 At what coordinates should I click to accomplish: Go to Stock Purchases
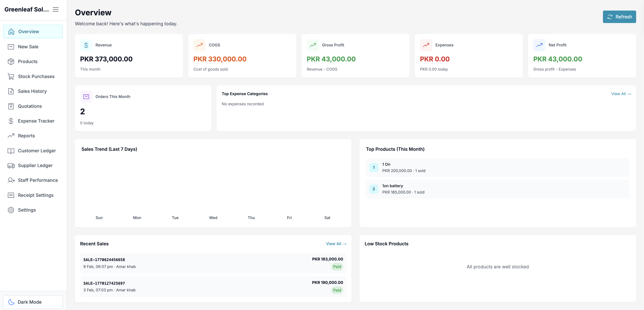[33, 77]
